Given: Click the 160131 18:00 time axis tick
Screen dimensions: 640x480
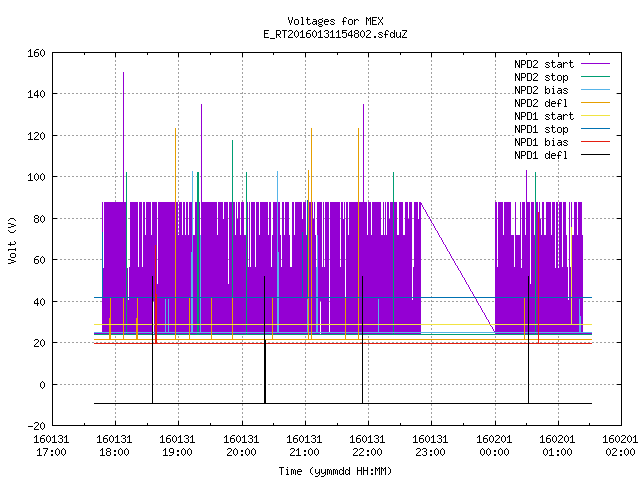Looking at the screenshot, I should click(x=114, y=446).
